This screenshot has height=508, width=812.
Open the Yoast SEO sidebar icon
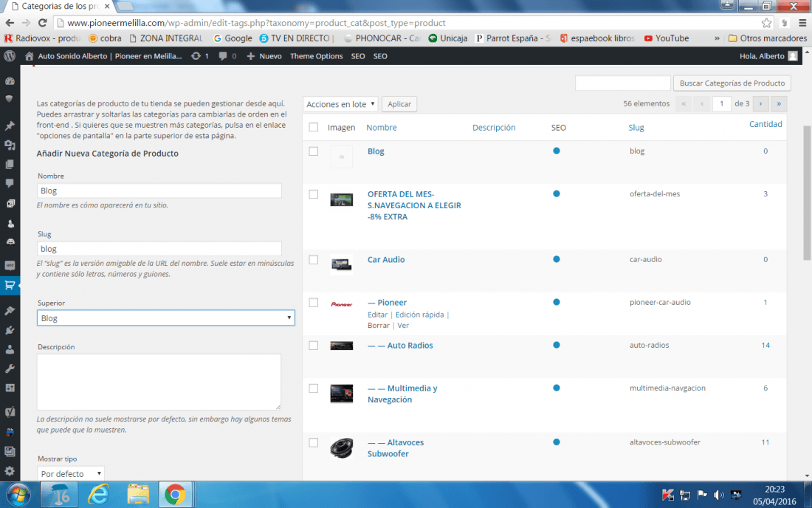10,412
